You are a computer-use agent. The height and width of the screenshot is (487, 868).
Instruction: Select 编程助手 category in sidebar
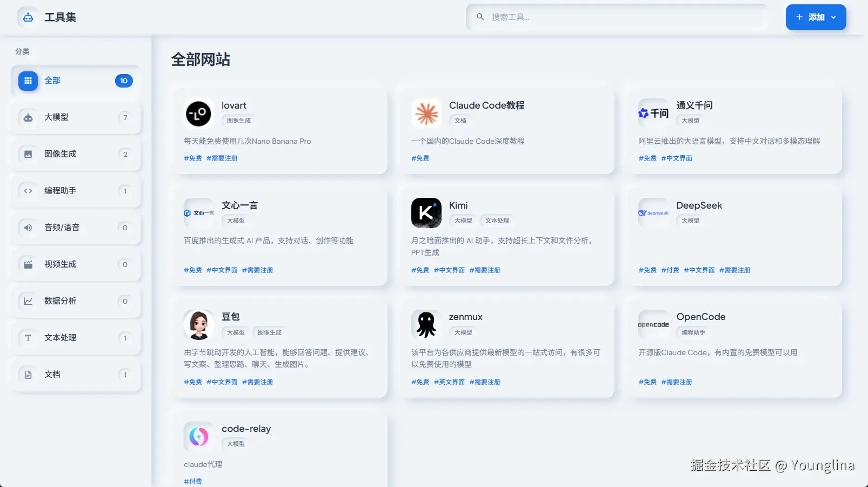pos(76,191)
